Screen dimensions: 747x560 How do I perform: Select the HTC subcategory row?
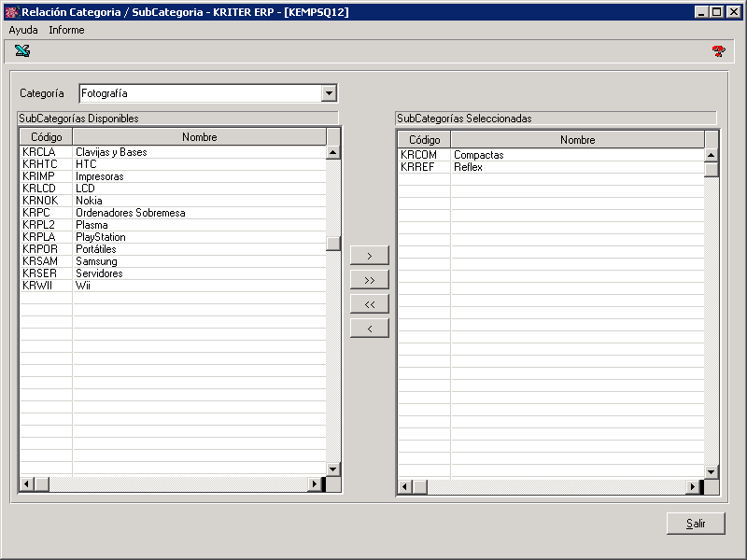[173, 164]
